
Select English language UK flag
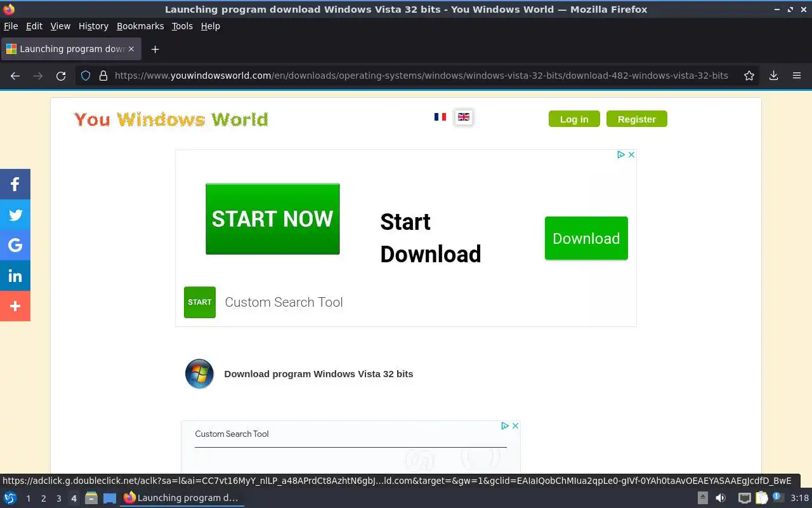464,117
